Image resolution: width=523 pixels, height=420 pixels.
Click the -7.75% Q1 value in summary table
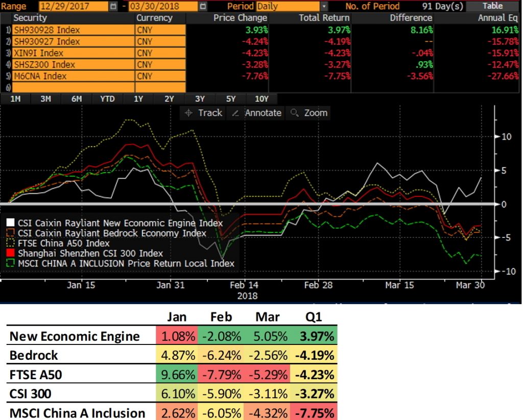[315, 413]
